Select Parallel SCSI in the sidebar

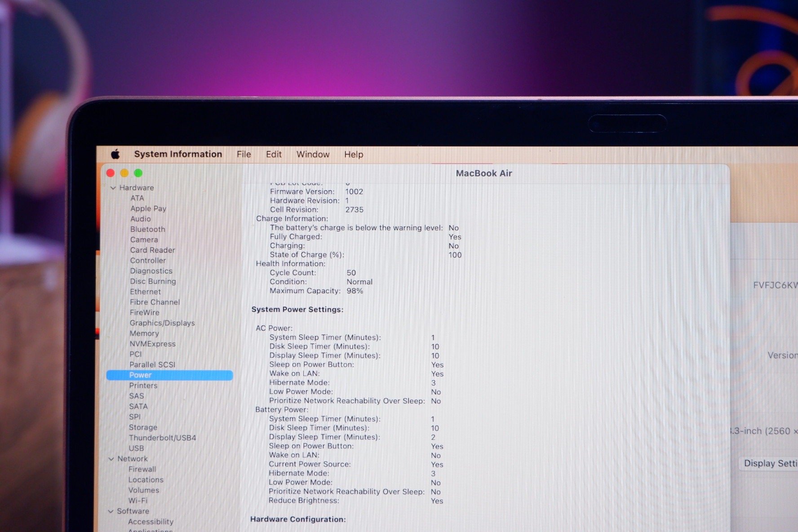click(x=152, y=364)
